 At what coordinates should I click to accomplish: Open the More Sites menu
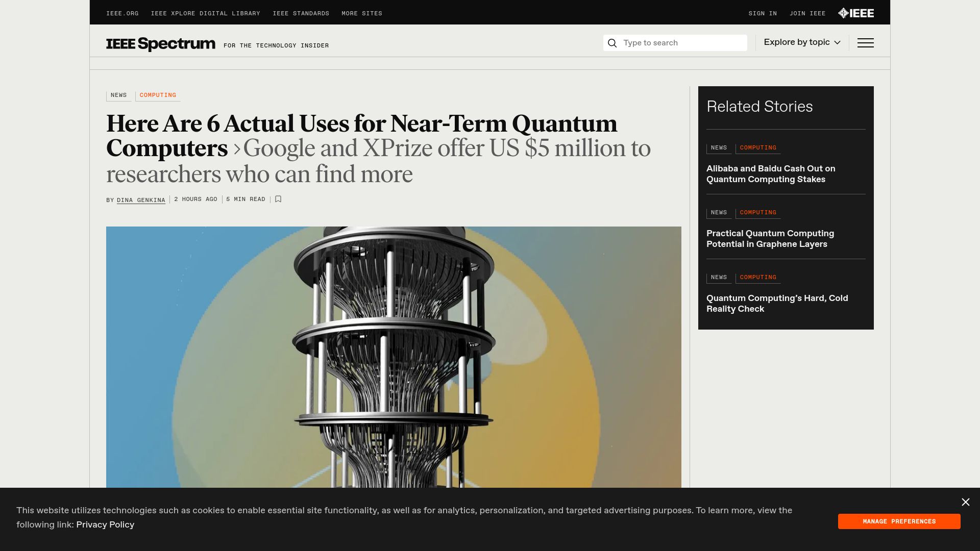(x=361, y=13)
